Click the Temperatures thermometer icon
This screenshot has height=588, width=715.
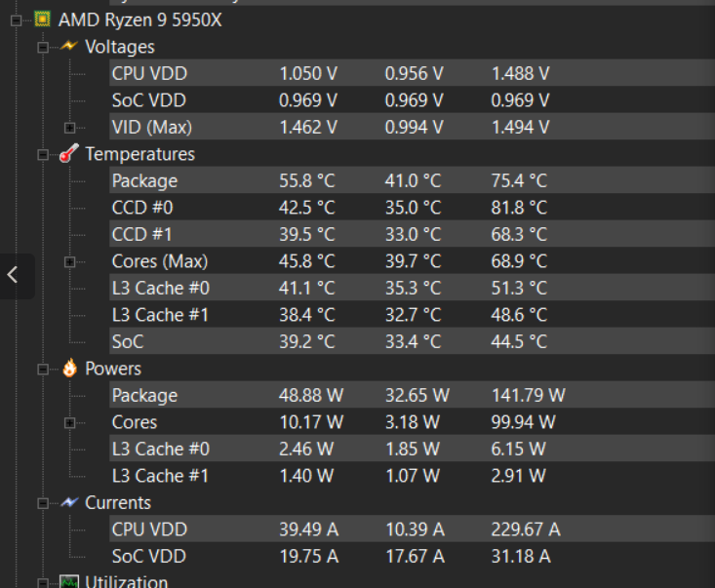point(69,153)
